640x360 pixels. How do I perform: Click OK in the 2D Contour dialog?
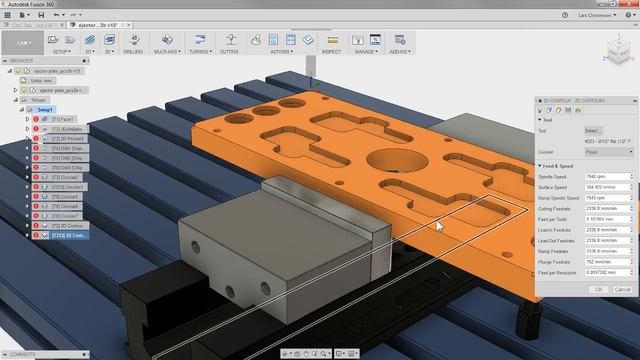[x=598, y=289]
